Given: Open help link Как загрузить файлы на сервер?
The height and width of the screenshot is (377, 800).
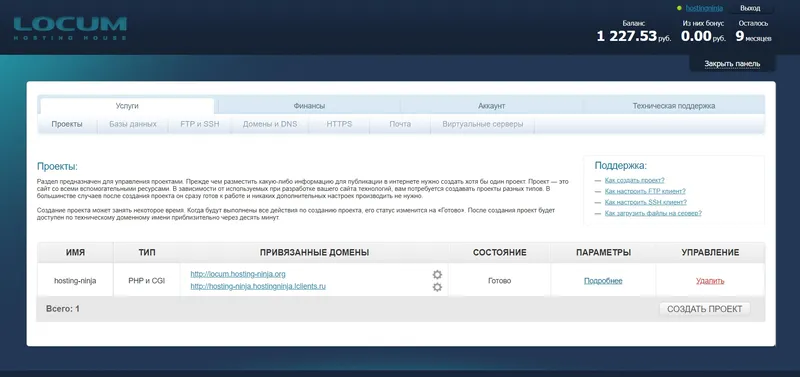Looking at the screenshot, I should [653, 213].
